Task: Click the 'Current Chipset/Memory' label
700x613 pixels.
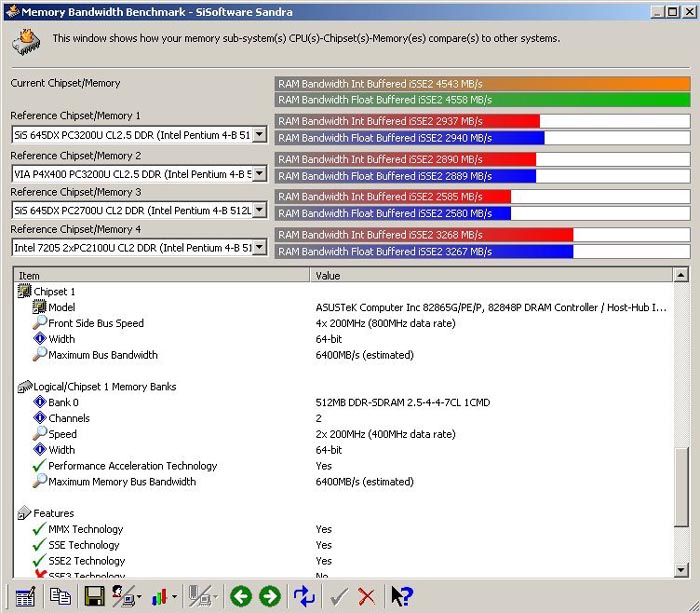Action: tap(65, 83)
